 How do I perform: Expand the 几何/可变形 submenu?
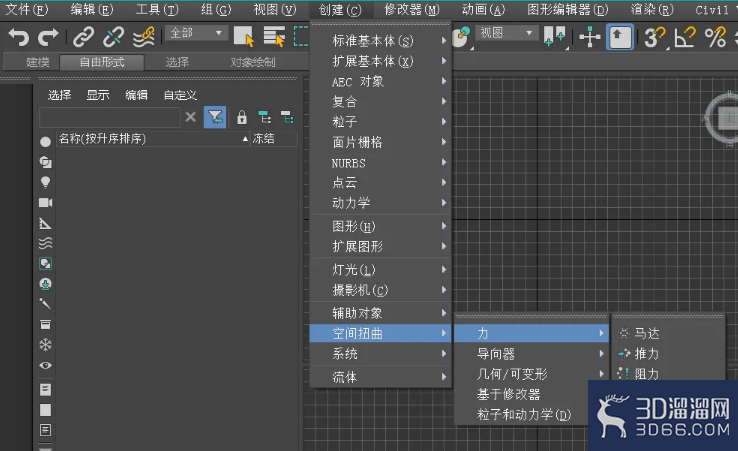pos(532,374)
